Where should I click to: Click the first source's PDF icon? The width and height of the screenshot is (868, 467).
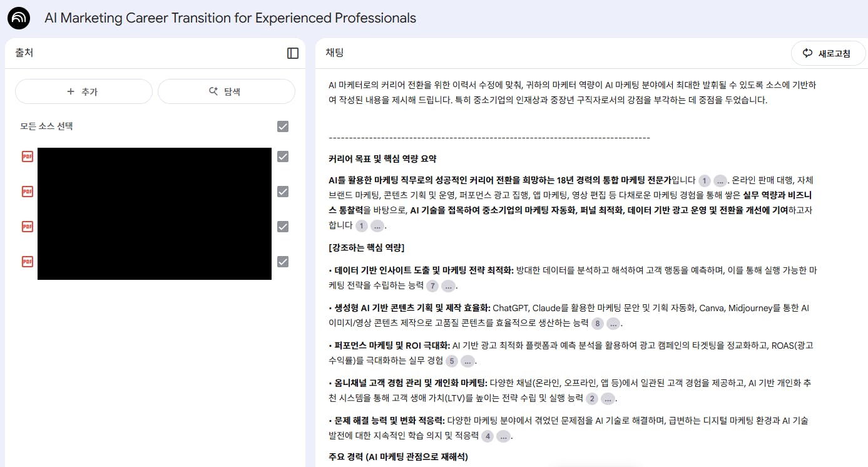(27, 157)
